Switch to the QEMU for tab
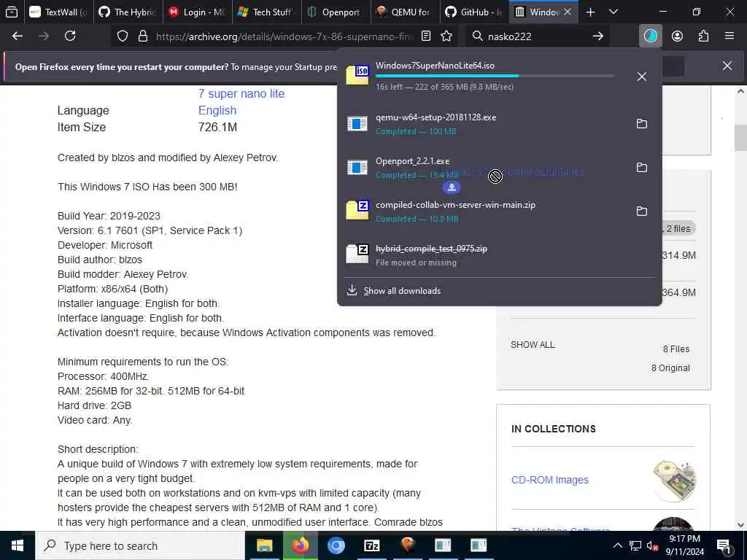This screenshot has height=560, width=747. [x=405, y=12]
